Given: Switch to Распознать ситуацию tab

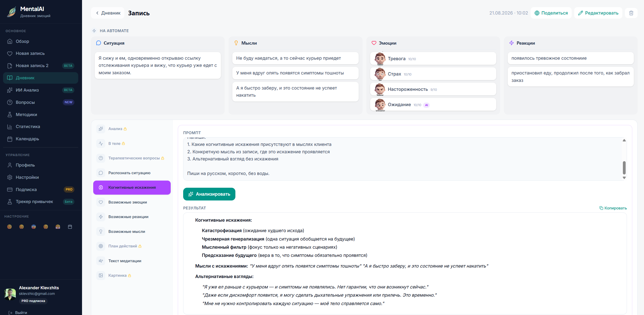Looking at the screenshot, I should [x=132, y=173].
